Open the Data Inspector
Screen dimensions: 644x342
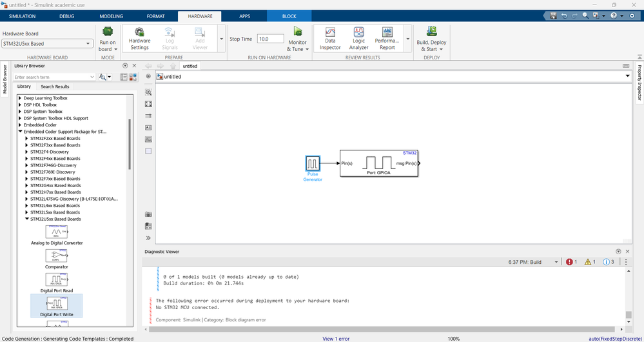330,39
